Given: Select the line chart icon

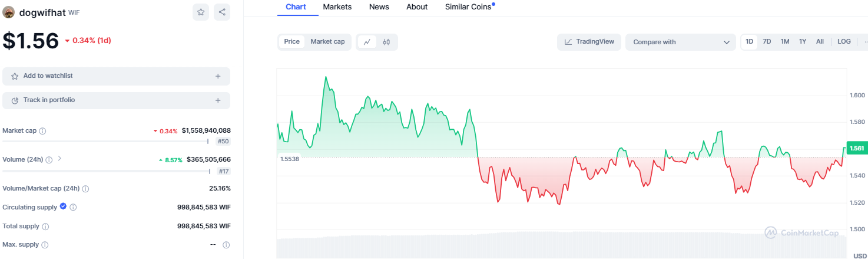Looking at the screenshot, I should point(367,42).
